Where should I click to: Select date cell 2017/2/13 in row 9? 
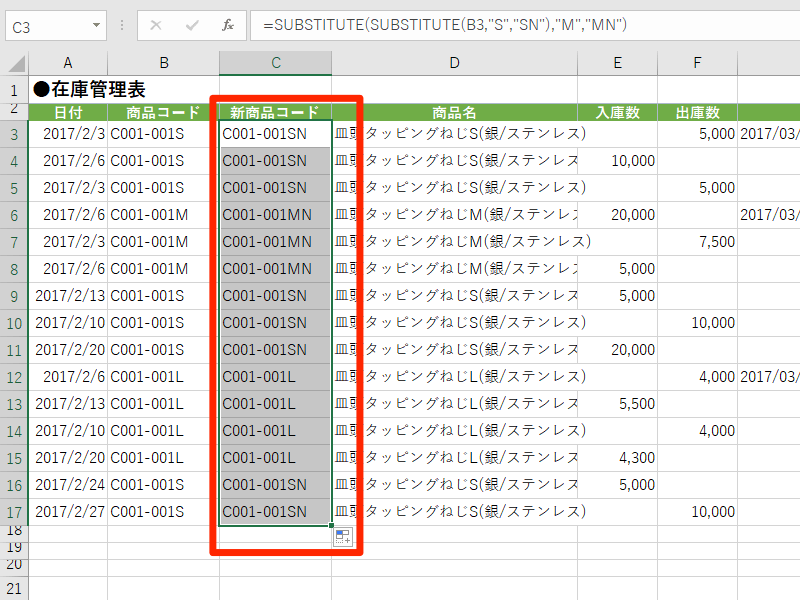[x=68, y=296]
